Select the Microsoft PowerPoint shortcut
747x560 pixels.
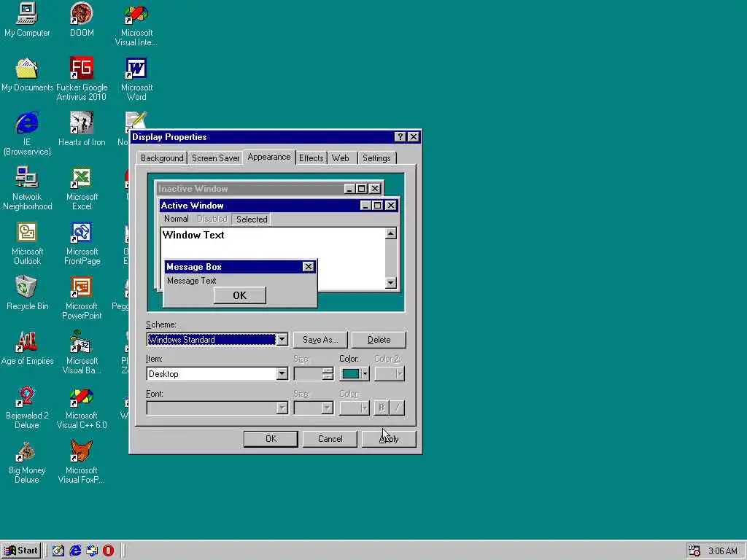click(x=82, y=298)
